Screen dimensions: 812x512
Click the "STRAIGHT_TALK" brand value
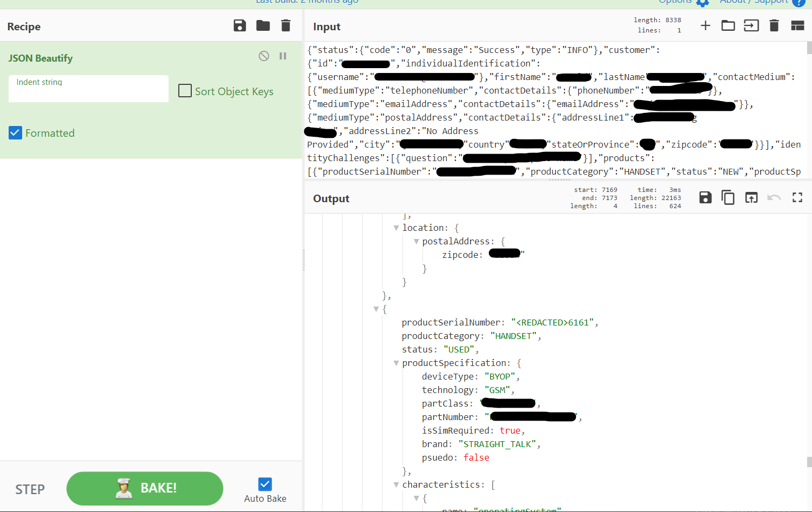click(497, 444)
